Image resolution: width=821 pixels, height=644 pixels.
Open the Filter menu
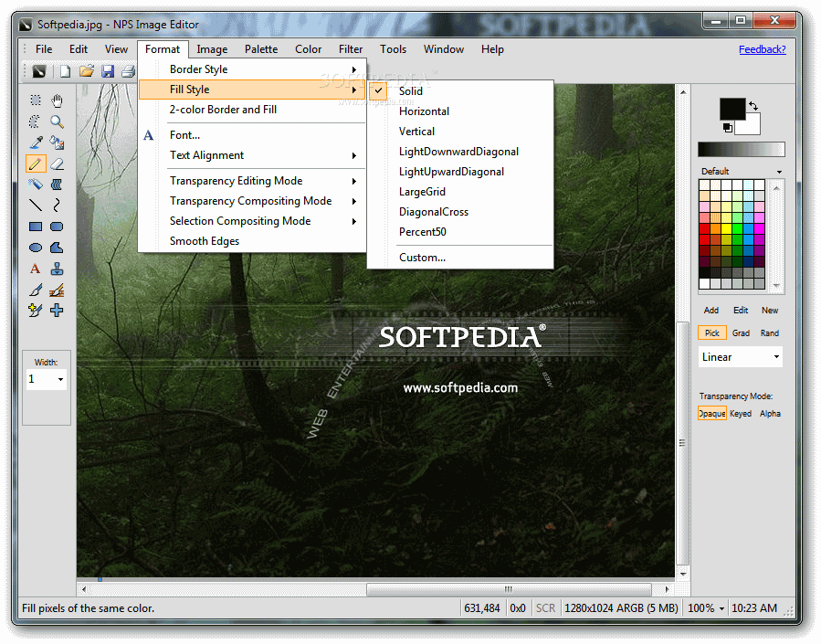pos(351,49)
